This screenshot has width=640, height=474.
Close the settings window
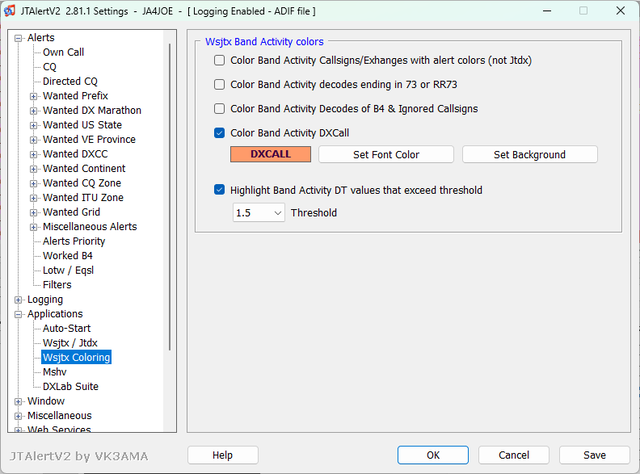click(x=620, y=11)
